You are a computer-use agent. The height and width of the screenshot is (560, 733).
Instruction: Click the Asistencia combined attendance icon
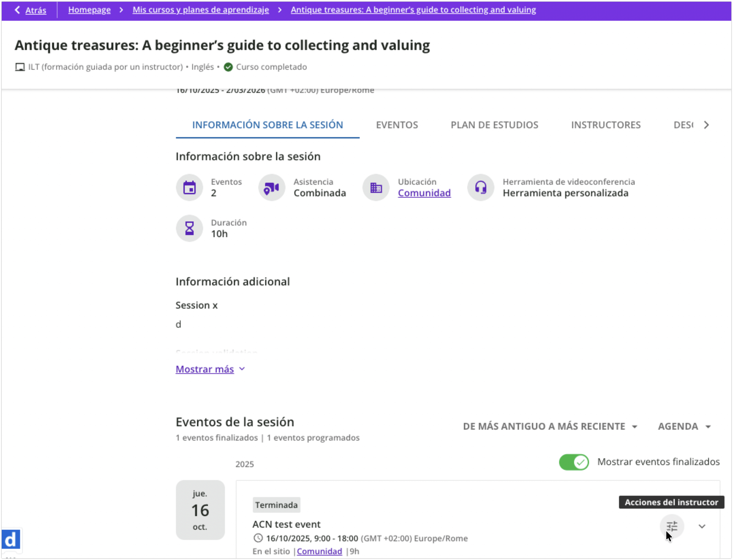[272, 188]
